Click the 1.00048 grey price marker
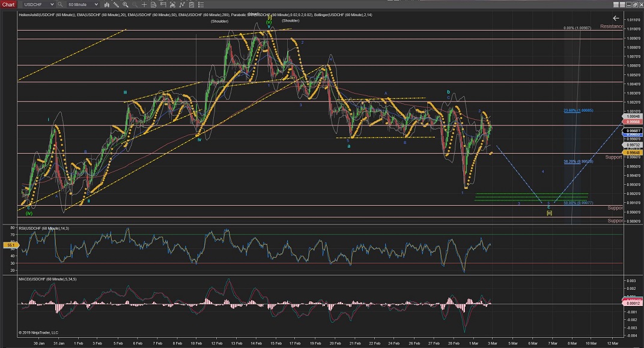This screenshot has width=644, height=348. tap(633, 116)
